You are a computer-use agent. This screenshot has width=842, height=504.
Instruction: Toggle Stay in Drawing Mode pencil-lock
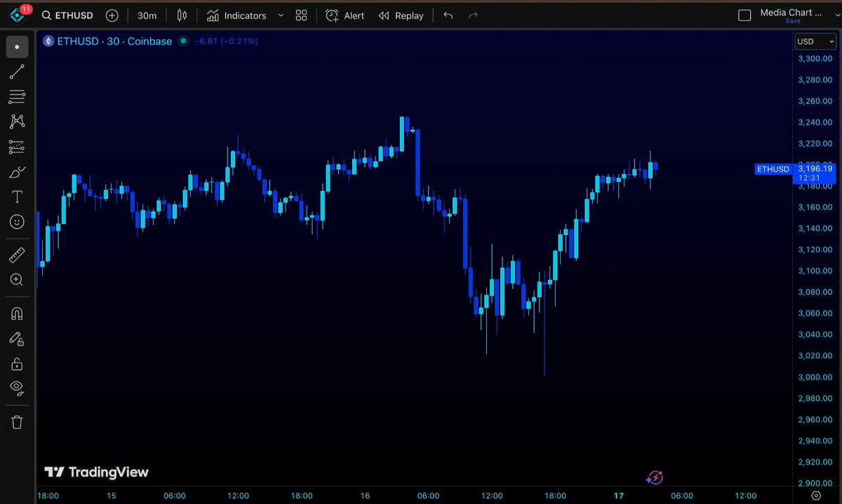pyautogui.click(x=17, y=339)
